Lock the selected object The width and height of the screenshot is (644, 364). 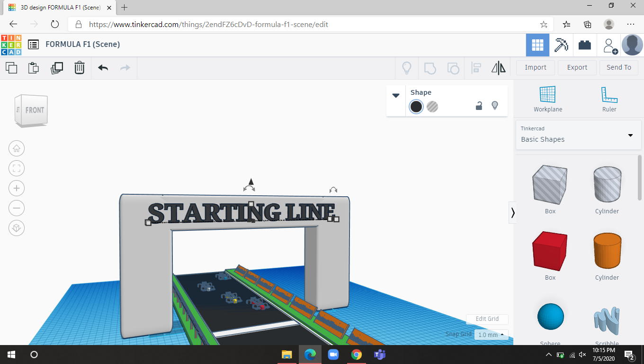click(x=479, y=106)
